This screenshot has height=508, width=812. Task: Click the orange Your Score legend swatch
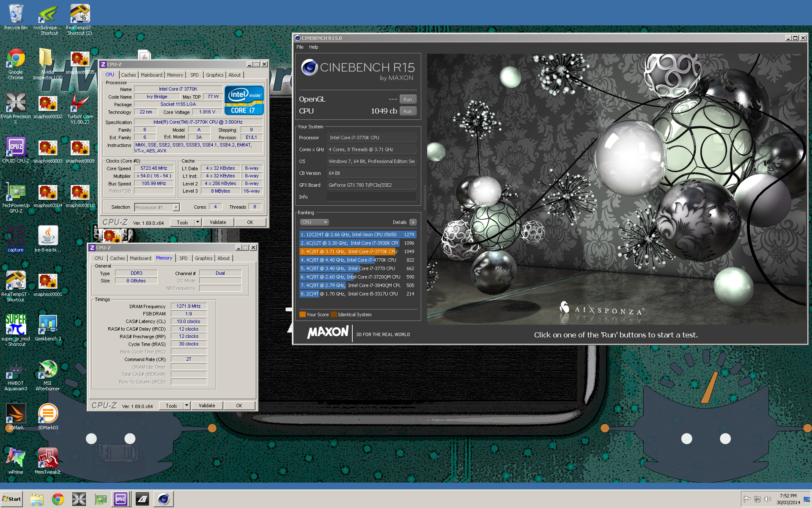pos(302,315)
